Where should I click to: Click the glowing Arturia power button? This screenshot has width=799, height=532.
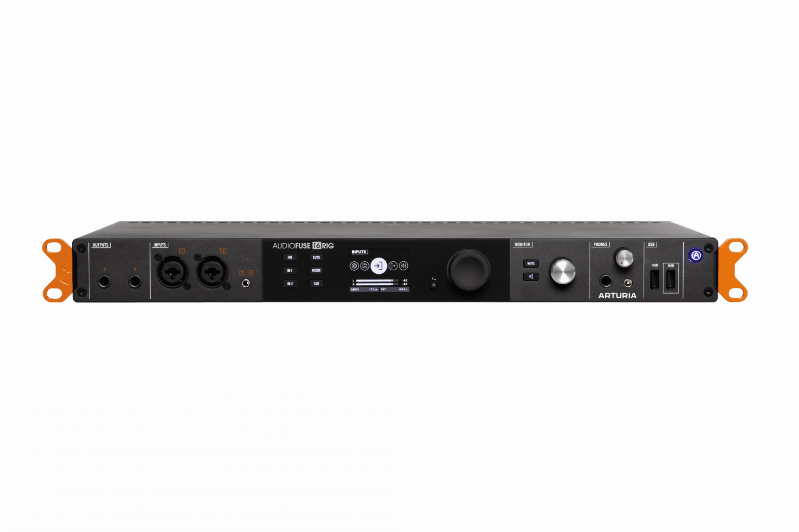point(696,255)
